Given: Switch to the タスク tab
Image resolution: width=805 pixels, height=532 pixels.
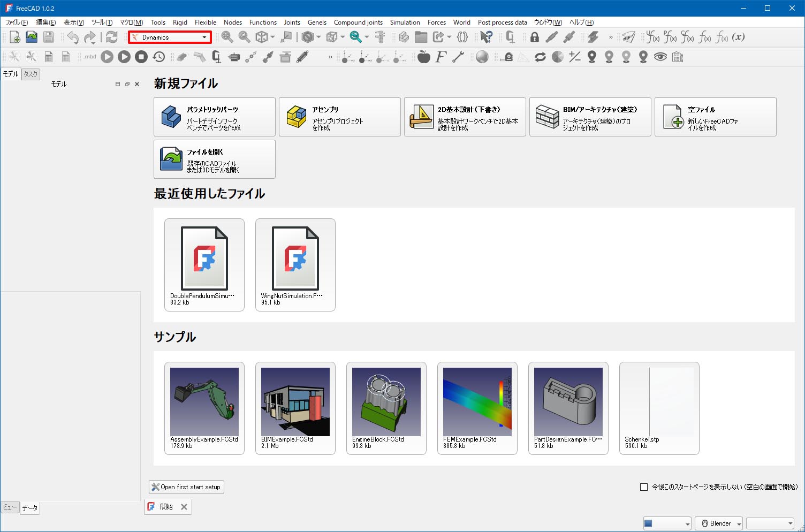Looking at the screenshot, I should (31, 74).
